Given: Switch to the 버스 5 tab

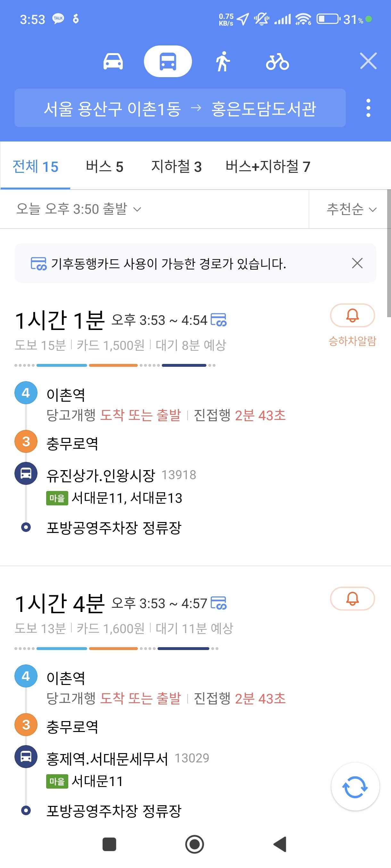Looking at the screenshot, I should [104, 166].
